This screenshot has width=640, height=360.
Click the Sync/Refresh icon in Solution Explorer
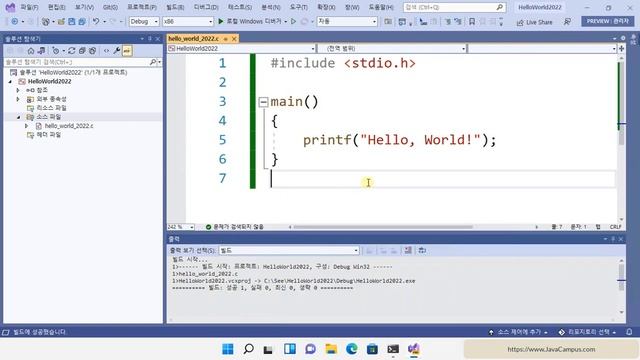(71, 51)
